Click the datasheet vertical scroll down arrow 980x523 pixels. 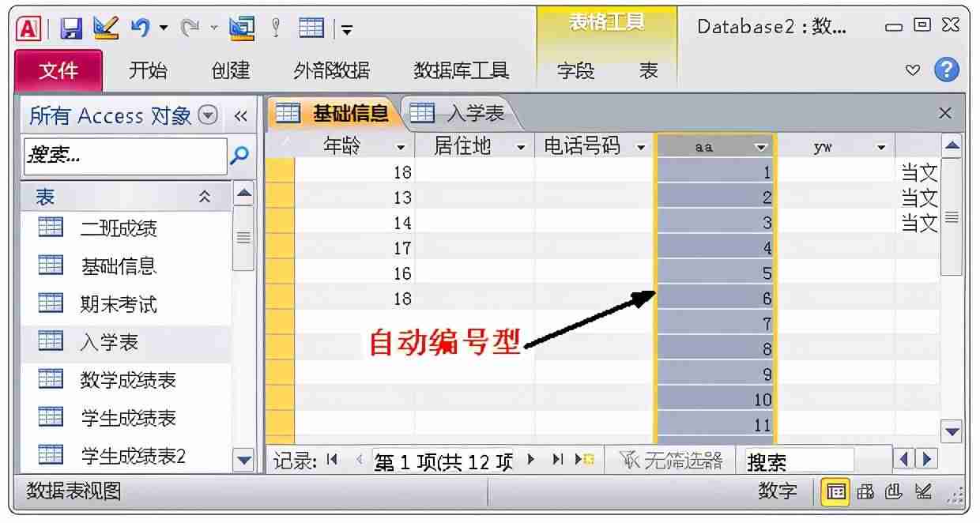952,431
